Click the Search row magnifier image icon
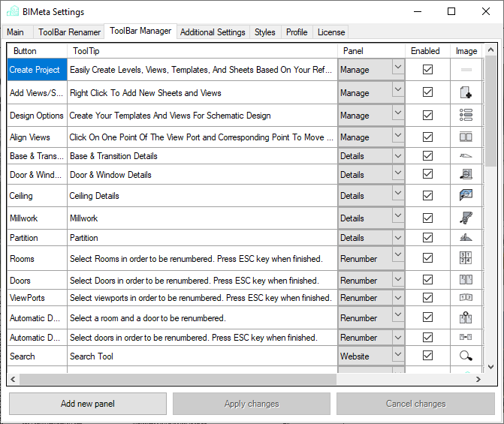 coord(466,356)
